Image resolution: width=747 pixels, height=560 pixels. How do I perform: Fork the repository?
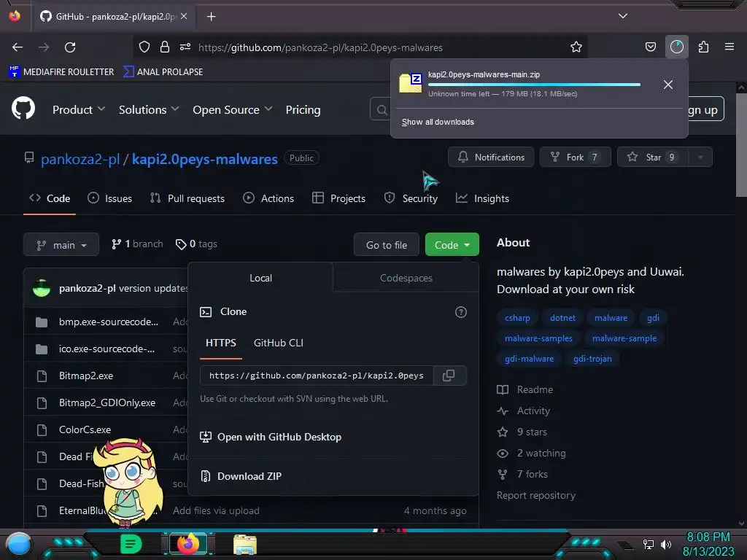coord(575,157)
